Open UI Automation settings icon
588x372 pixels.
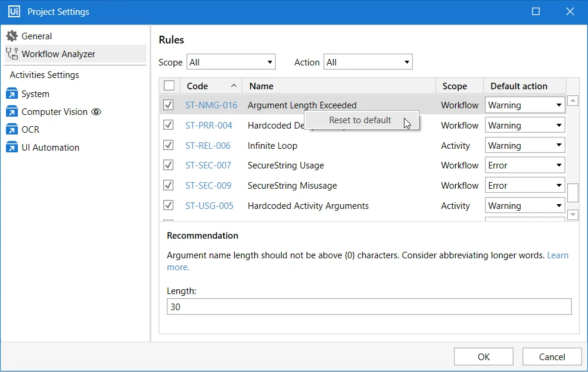pyautogui.click(x=12, y=147)
